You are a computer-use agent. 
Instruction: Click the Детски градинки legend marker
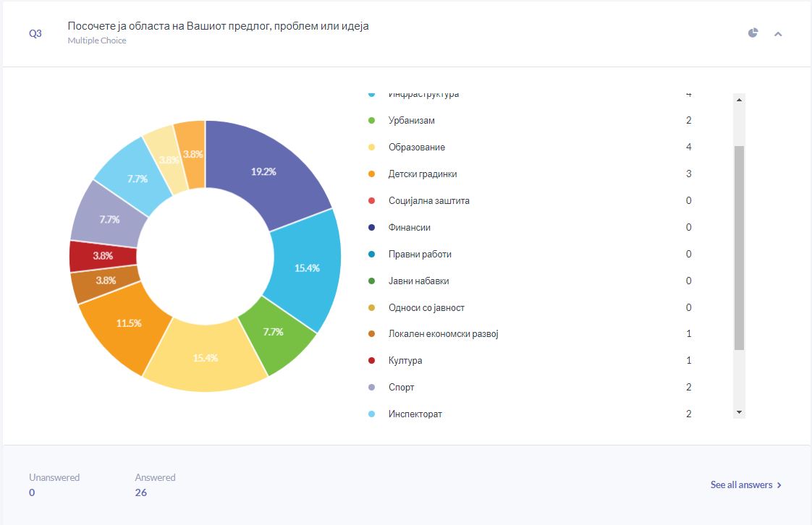(372, 174)
